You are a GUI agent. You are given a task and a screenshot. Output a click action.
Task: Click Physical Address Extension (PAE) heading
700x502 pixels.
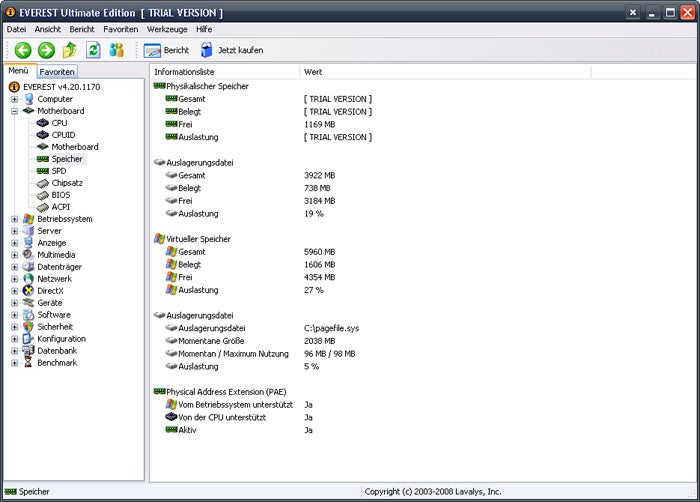coord(226,392)
